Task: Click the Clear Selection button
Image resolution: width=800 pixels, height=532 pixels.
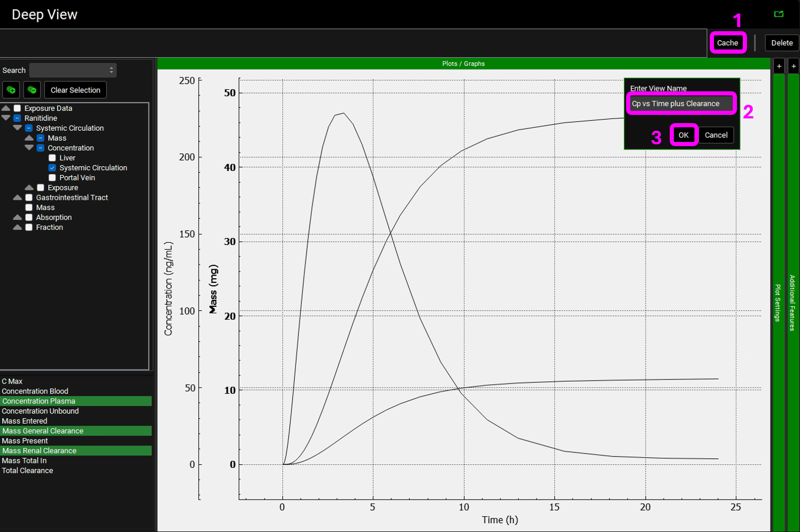Action: [x=75, y=90]
